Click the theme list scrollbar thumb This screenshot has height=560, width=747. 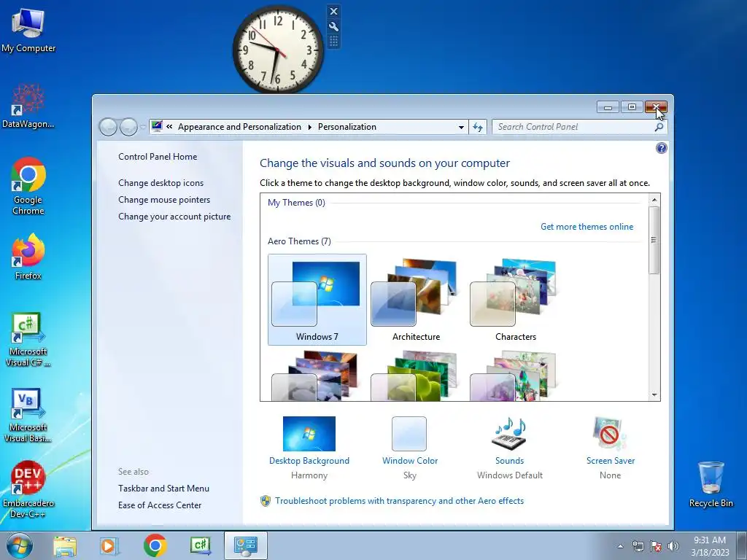[x=654, y=240]
